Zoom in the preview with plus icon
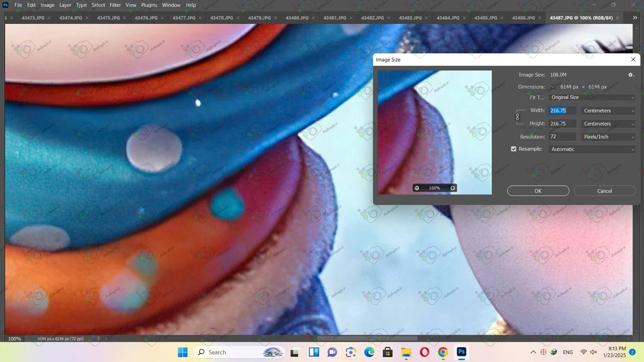Viewport: 644px width, 362px height. [x=453, y=188]
